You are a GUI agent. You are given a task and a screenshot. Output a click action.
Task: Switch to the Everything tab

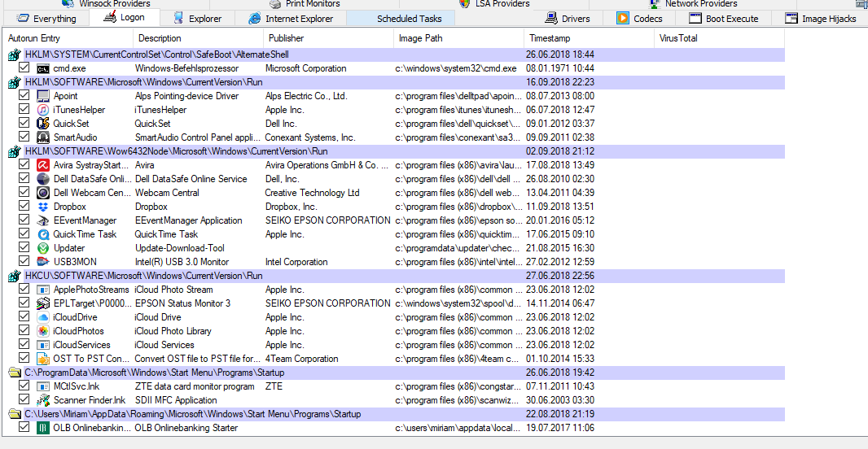46,18
